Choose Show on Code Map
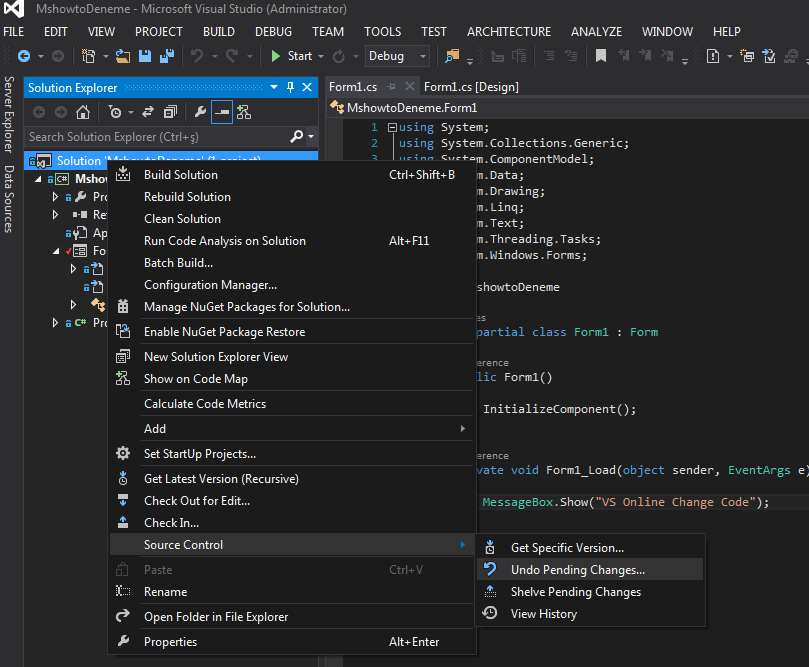809x667 pixels. coord(292,379)
